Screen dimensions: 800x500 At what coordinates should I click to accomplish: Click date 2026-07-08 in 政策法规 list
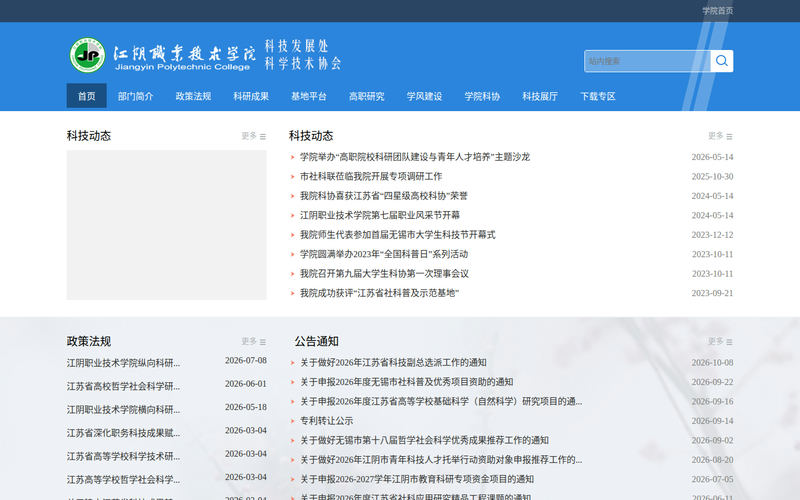[x=246, y=360]
